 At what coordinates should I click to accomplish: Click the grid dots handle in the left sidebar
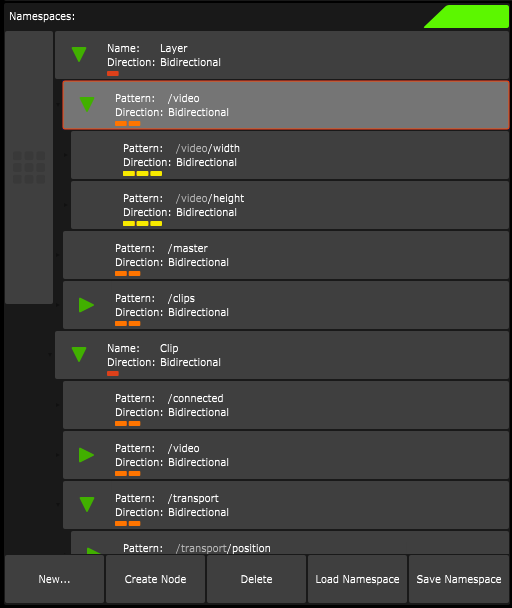pos(29,168)
